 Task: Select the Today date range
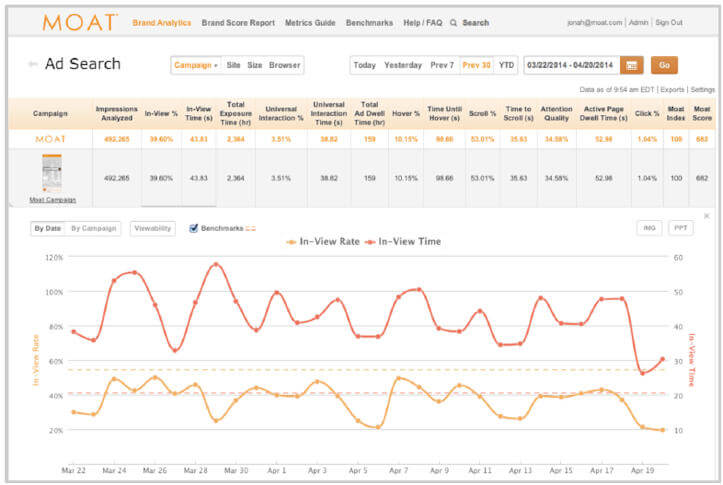click(364, 65)
